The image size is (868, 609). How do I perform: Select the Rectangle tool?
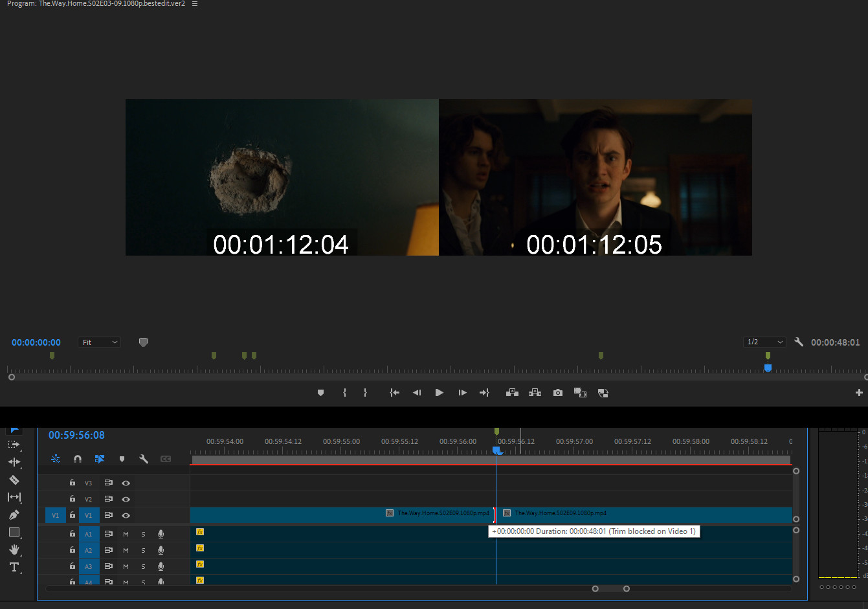tap(14, 532)
